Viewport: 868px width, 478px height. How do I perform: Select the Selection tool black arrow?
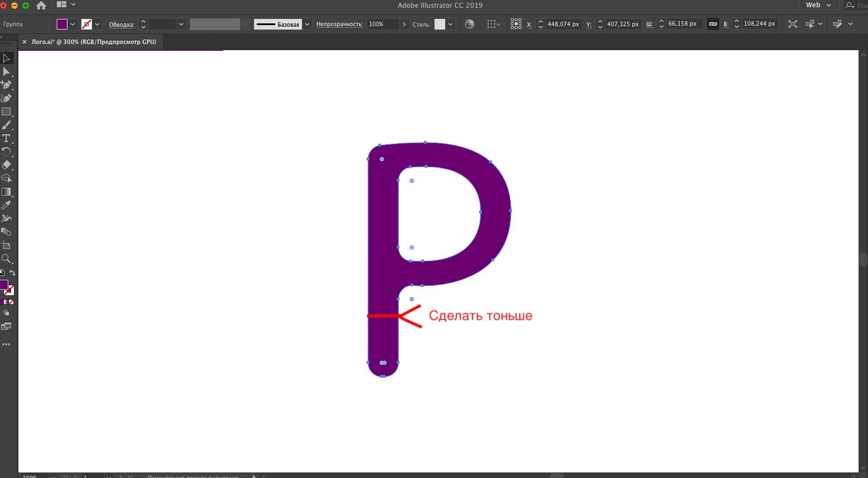click(x=7, y=58)
